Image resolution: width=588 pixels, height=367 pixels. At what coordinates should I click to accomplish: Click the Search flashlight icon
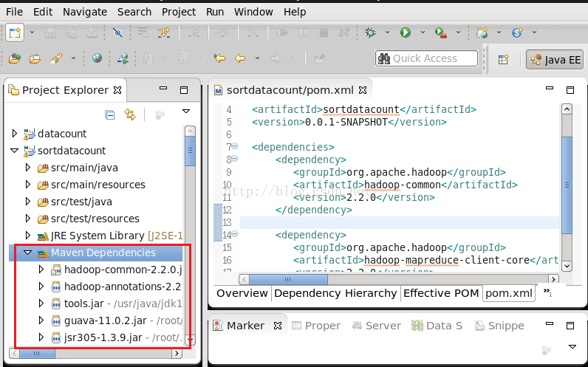[56, 58]
